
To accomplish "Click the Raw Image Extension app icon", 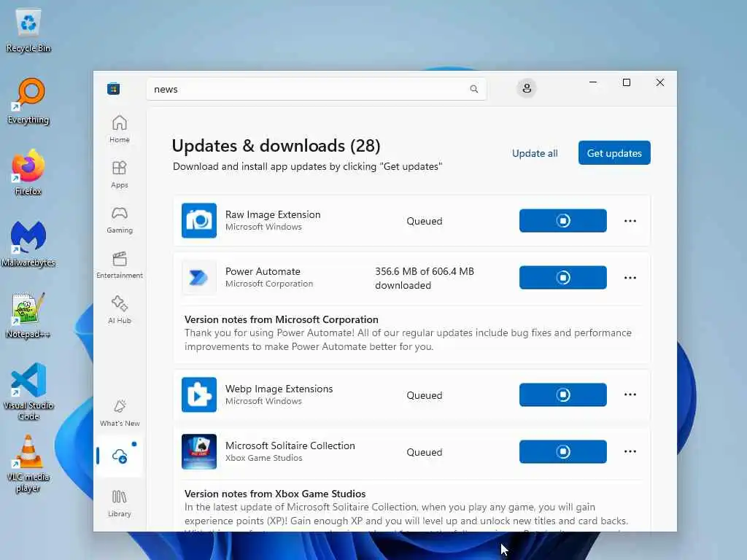I will click(x=199, y=220).
